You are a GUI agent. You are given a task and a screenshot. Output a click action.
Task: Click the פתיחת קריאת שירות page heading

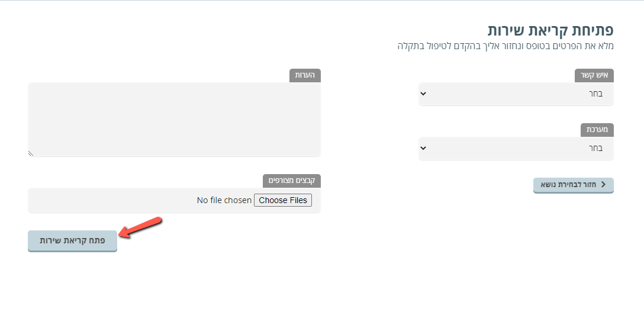pos(550,30)
